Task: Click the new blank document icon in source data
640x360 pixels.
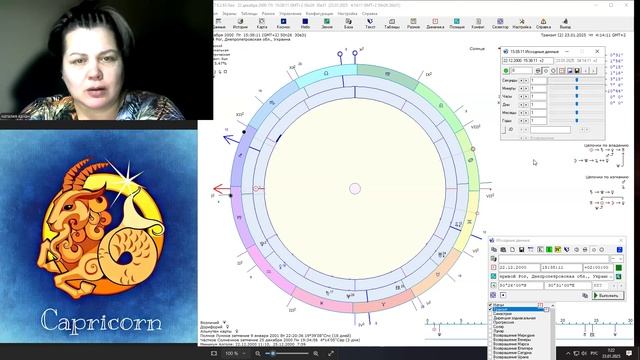Action: (x=512, y=249)
